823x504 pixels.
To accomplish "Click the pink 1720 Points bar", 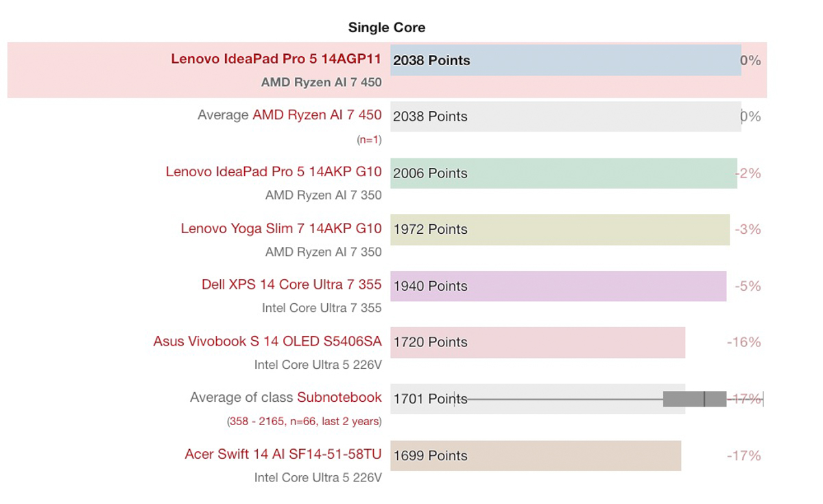I will [538, 342].
